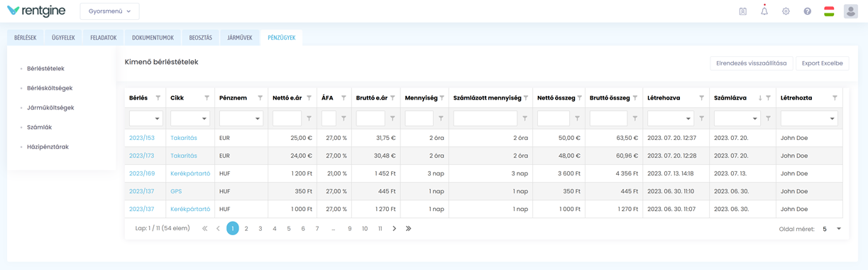
Task: Click filter icon in Létrehozta column header
Action: 835,98
